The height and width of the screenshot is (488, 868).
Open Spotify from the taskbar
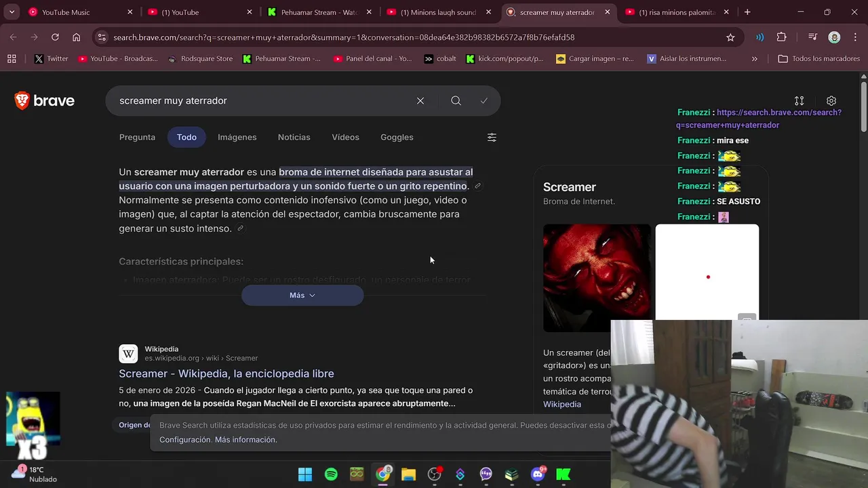[331, 474]
